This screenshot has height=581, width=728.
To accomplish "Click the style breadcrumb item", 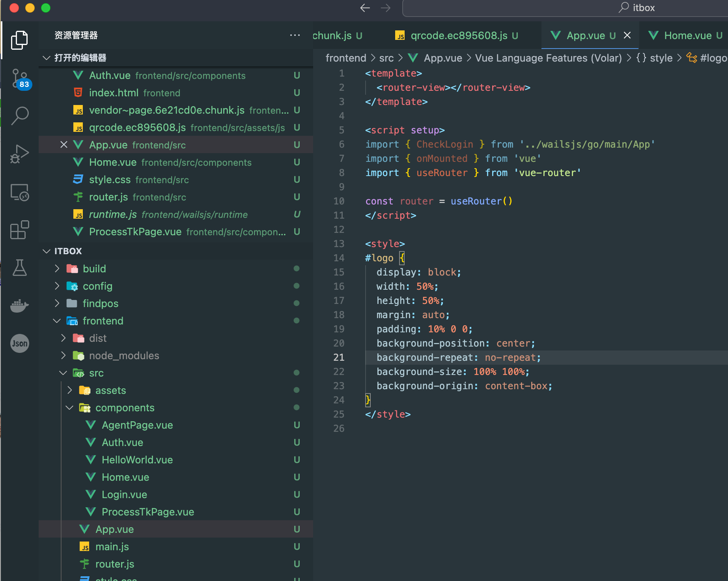I will click(x=661, y=58).
